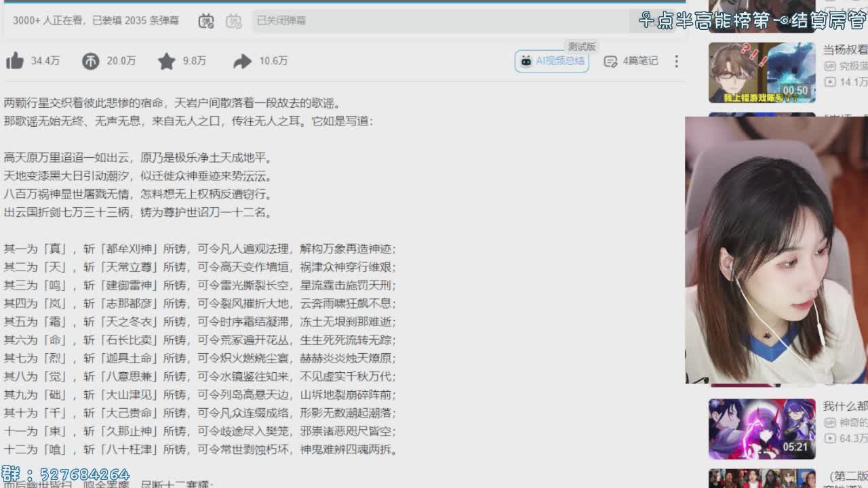Image resolution: width=868 pixels, height=488 pixels.
Task: Click the line starting 其一为「真」
Action: point(200,249)
